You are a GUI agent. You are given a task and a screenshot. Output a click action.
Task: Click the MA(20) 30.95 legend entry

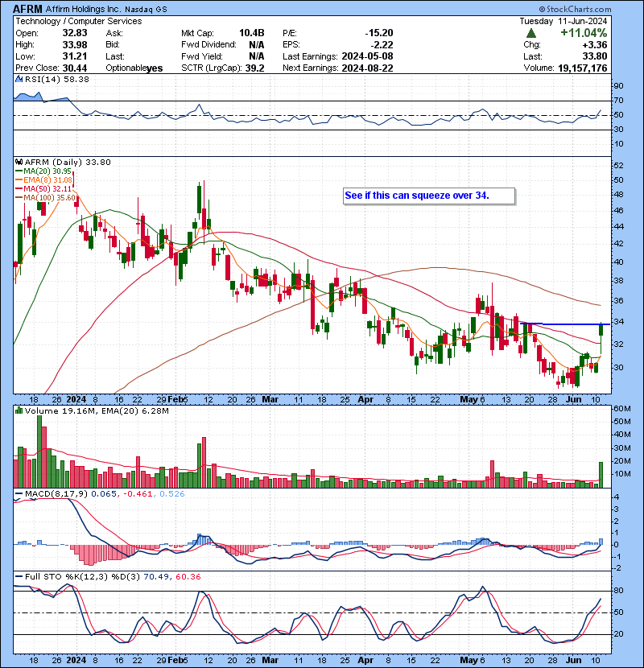point(43,171)
